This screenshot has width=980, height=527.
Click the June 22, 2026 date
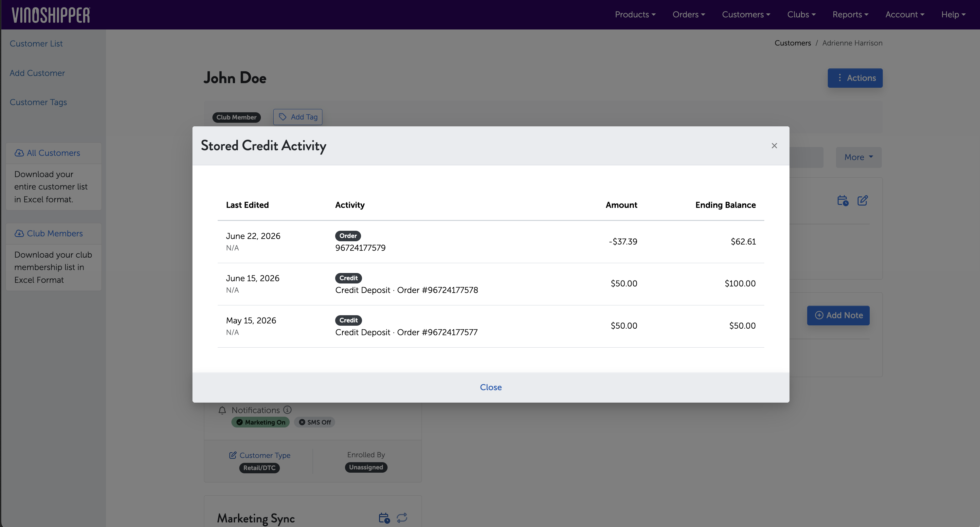click(x=253, y=236)
